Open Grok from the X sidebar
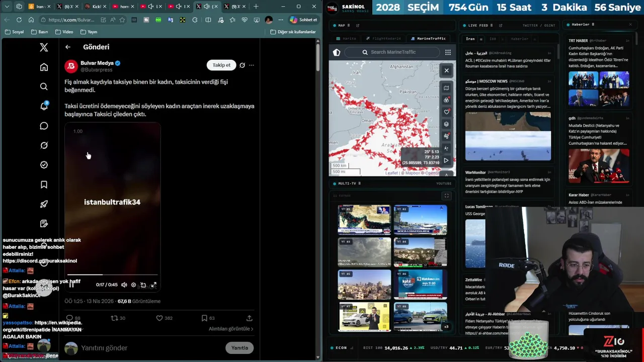 click(x=44, y=145)
